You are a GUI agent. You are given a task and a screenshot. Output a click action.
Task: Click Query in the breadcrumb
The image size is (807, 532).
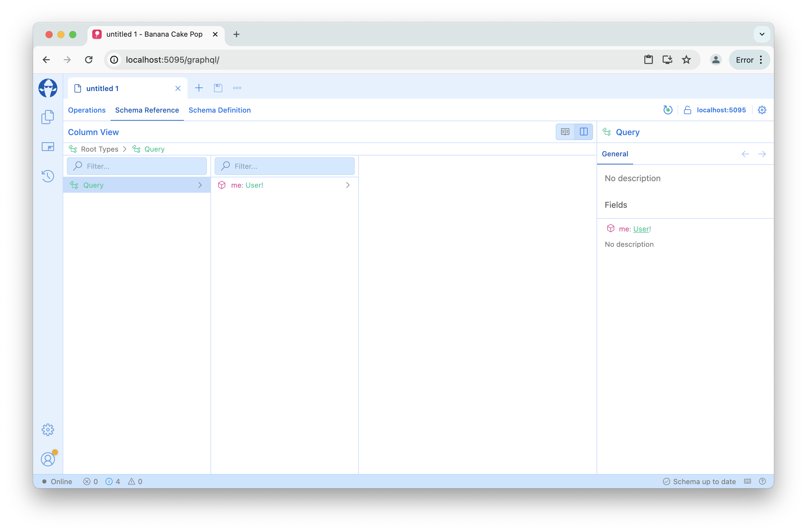pyautogui.click(x=154, y=149)
